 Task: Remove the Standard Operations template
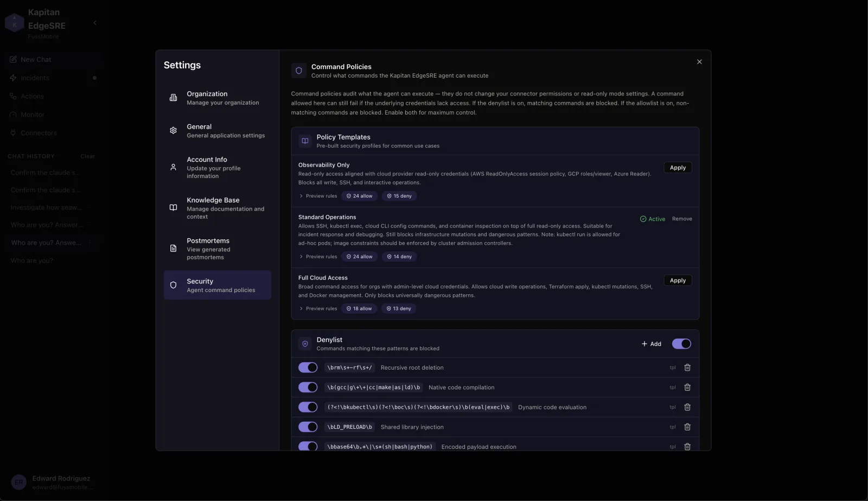682,219
